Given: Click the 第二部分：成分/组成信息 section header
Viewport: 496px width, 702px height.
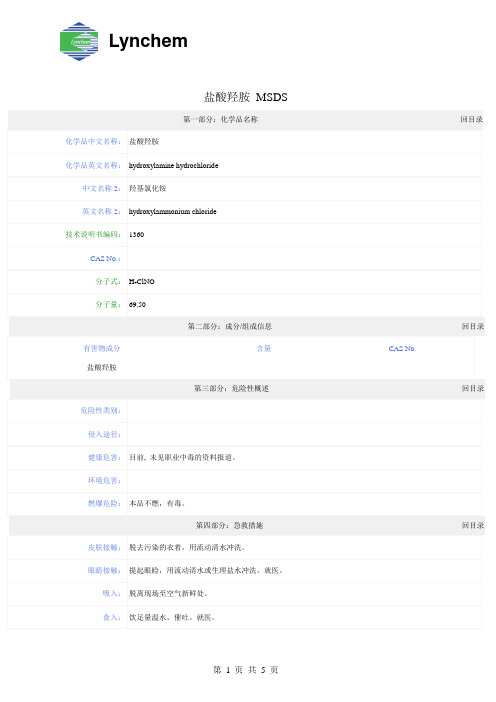Looking at the screenshot, I should point(230,326).
